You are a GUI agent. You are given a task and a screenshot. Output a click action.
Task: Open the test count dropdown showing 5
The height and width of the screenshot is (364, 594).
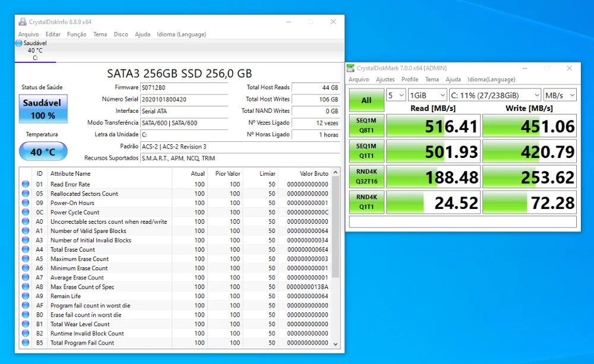pos(396,95)
